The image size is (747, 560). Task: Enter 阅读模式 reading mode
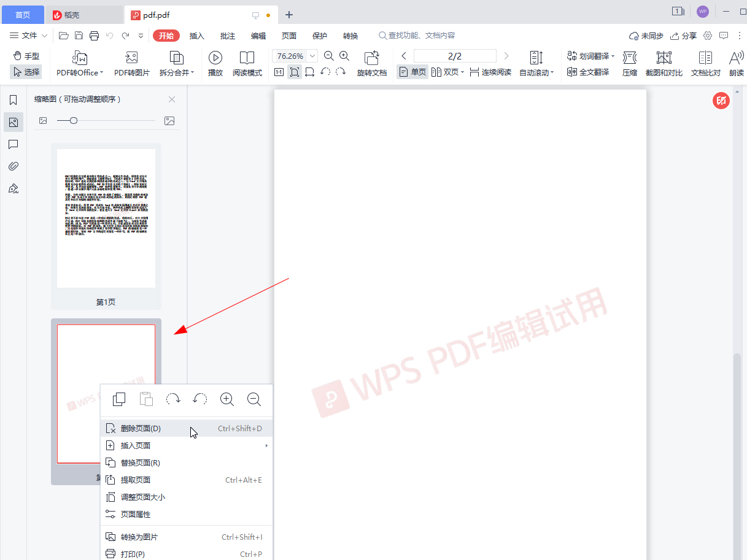tap(247, 64)
